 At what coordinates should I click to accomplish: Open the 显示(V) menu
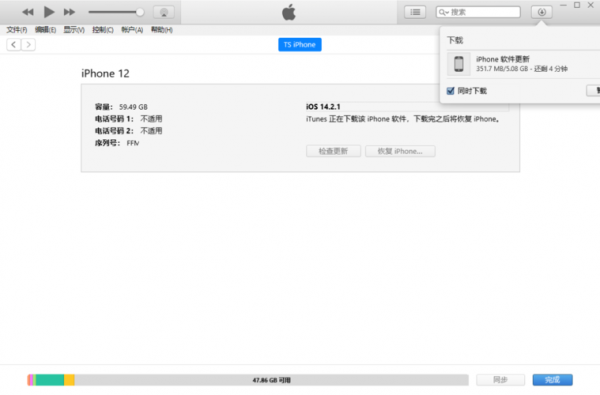coord(74,30)
